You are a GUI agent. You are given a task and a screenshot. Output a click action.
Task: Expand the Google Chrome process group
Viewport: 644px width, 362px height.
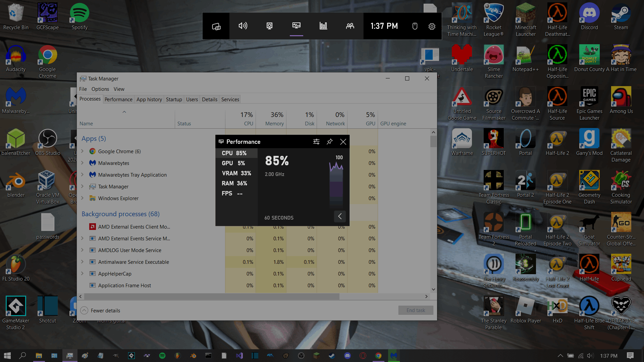82,151
